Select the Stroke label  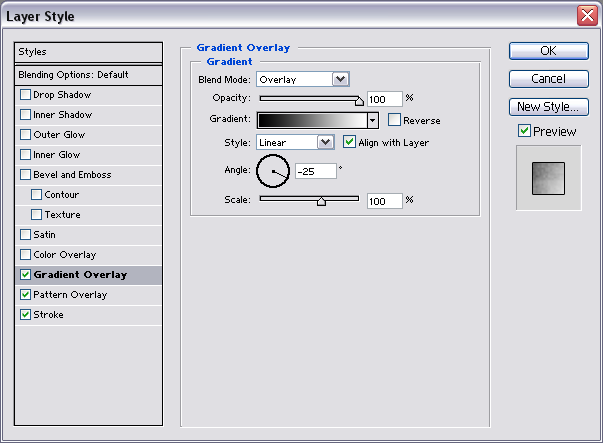click(48, 315)
